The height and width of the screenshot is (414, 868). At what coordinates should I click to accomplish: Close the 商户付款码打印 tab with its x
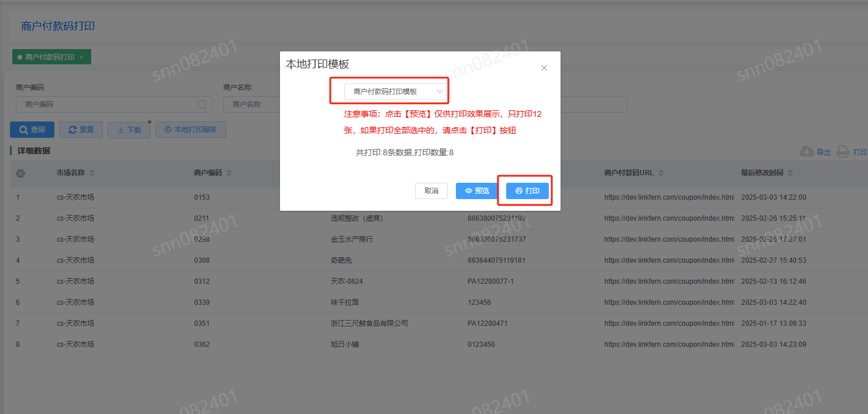click(x=81, y=57)
